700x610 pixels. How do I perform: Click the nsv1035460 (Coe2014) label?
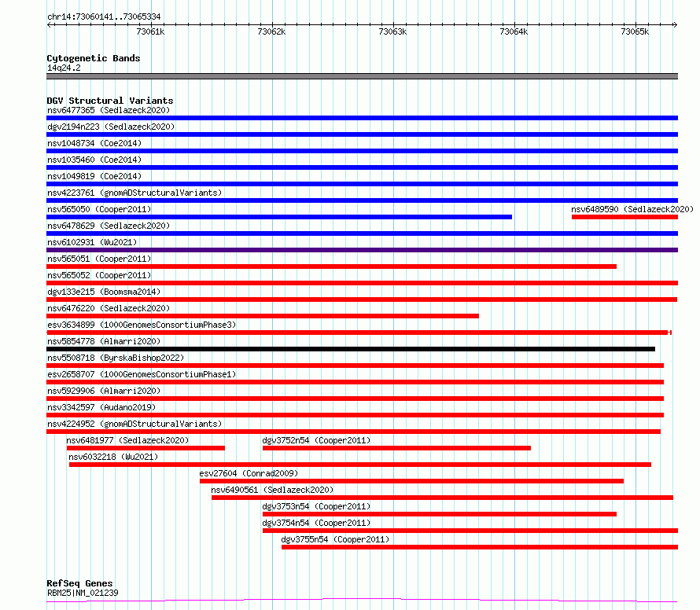click(x=94, y=160)
